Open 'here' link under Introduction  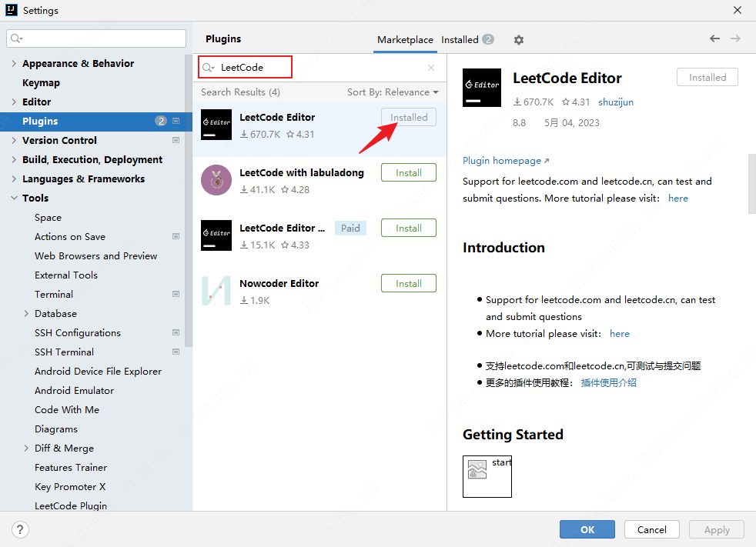tap(620, 333)
